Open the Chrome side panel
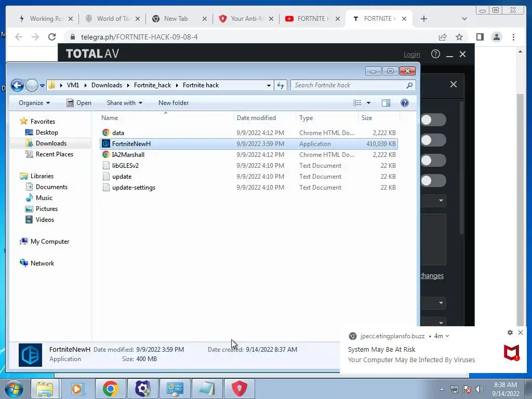 coord(480,37)
